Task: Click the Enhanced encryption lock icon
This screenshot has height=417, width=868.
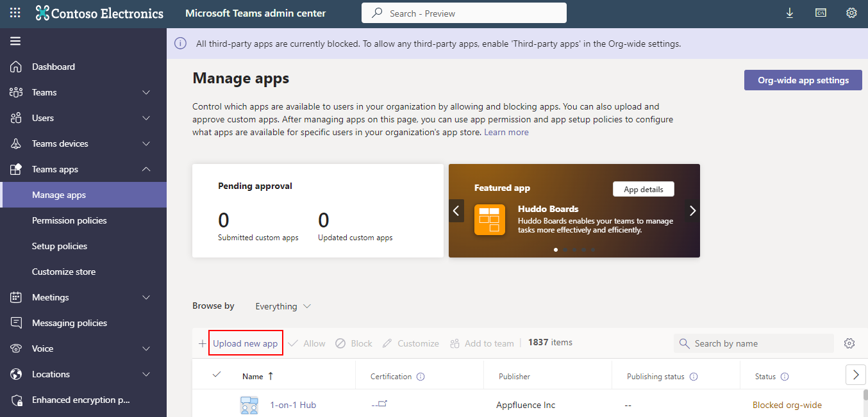Action: pyautogui.click(x=16, y=400)
